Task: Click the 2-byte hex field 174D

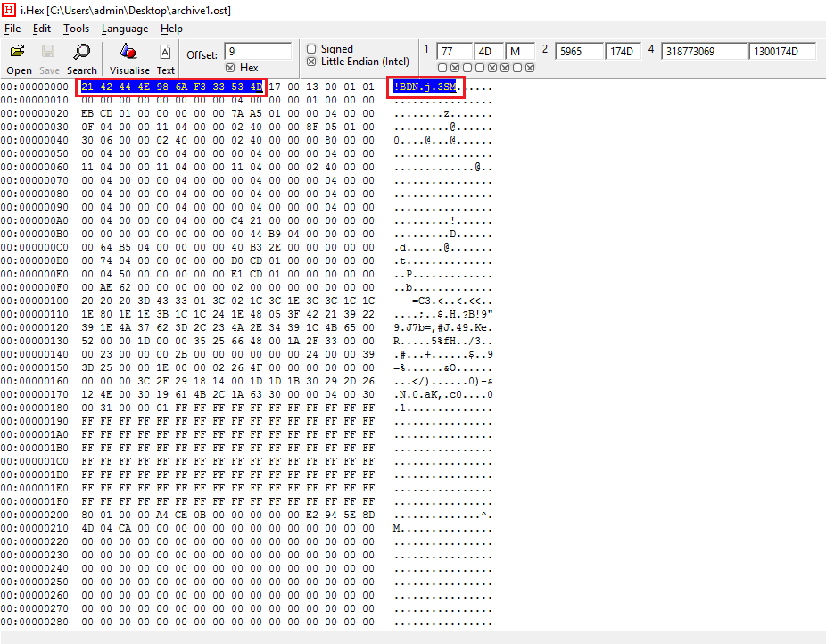Action: coord(624,51)
